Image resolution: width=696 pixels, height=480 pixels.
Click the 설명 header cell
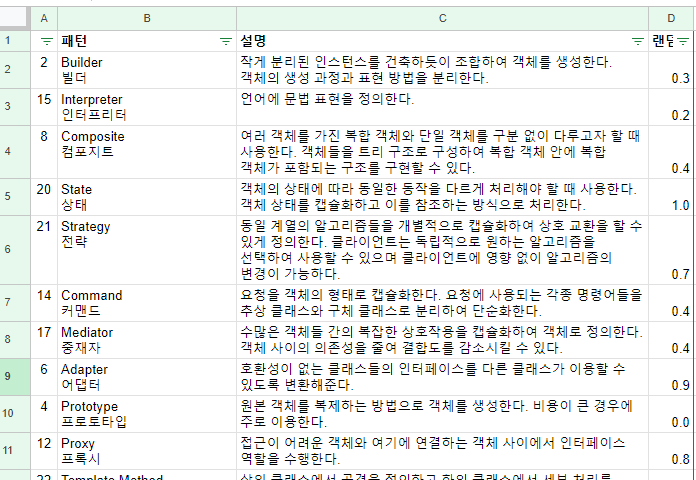click(443, 41)
